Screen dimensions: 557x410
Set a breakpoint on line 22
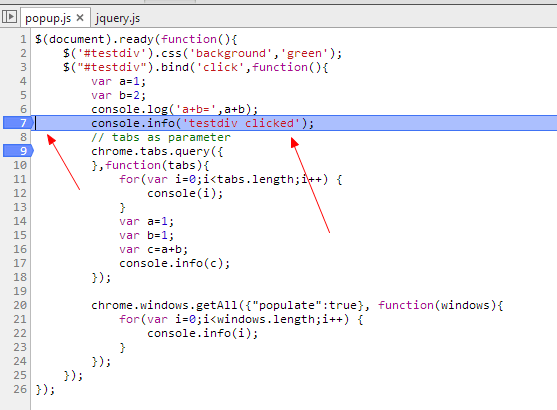click(x=20, y=333)
